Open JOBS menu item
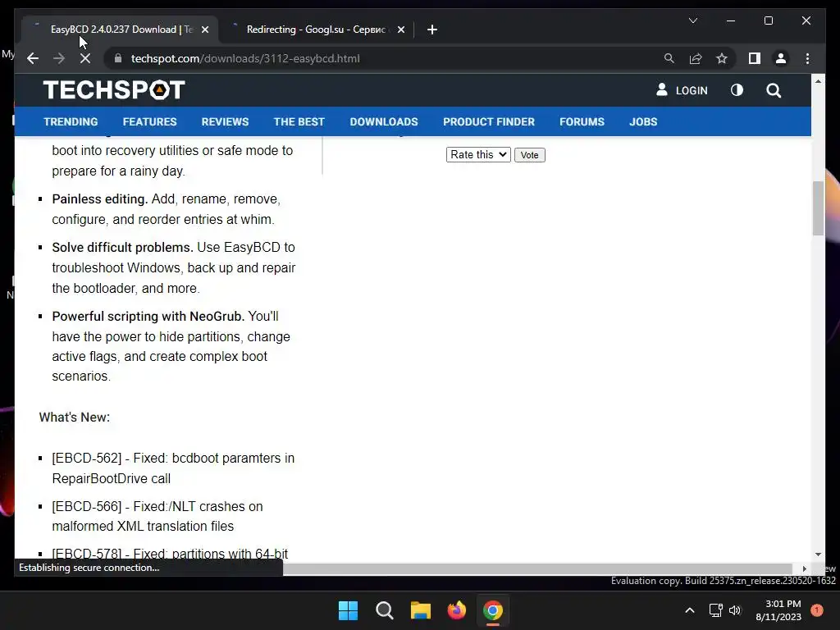The height and width of the screenshot is (630, 840). (x=643, y=121)
